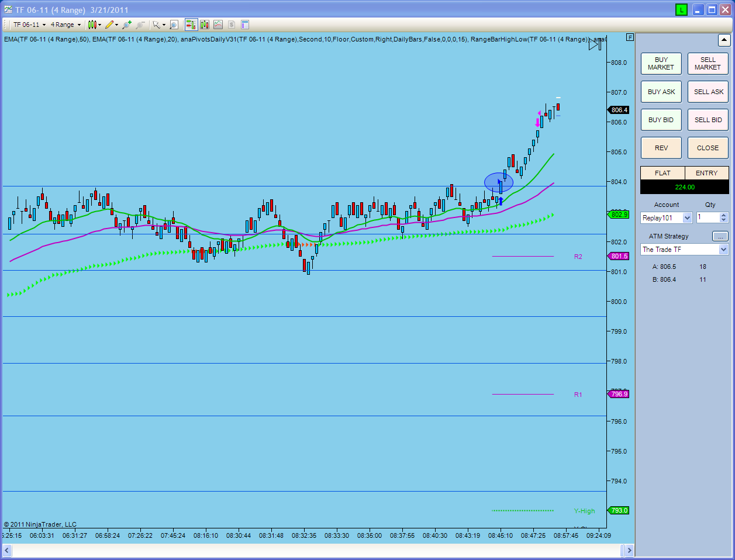The height and width of the screenshot is (560, 735).
Task: Click the magenta down arrow marker
Action: pos(537,123)
